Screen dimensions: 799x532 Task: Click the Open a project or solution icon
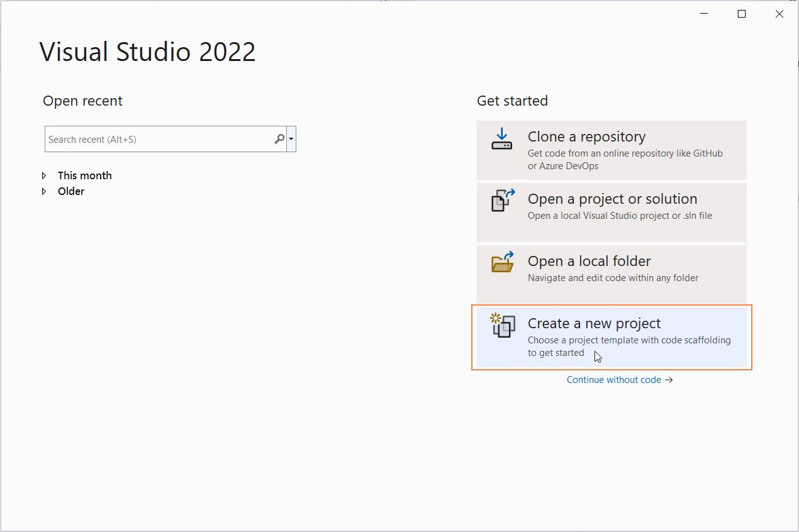tap(502, 201)
